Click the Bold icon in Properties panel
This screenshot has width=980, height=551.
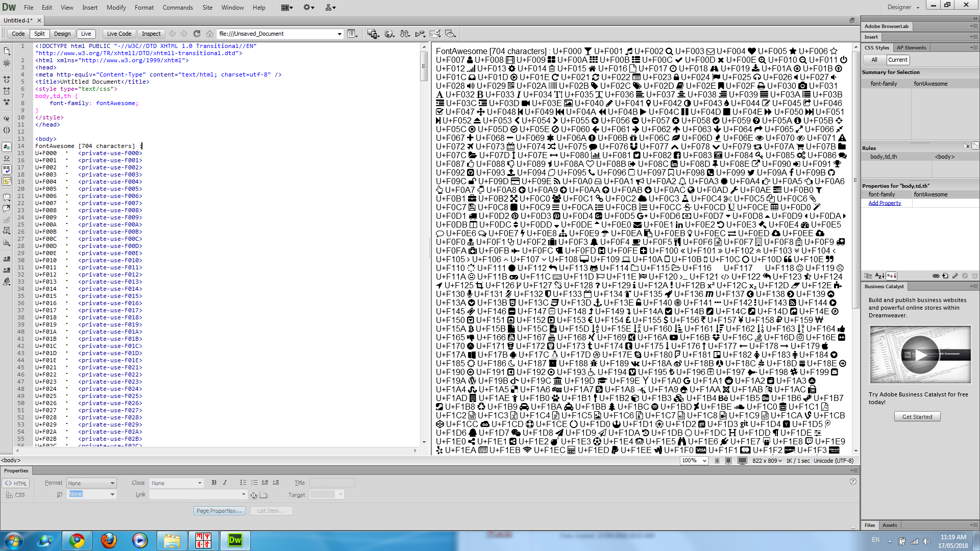point(214,483)
